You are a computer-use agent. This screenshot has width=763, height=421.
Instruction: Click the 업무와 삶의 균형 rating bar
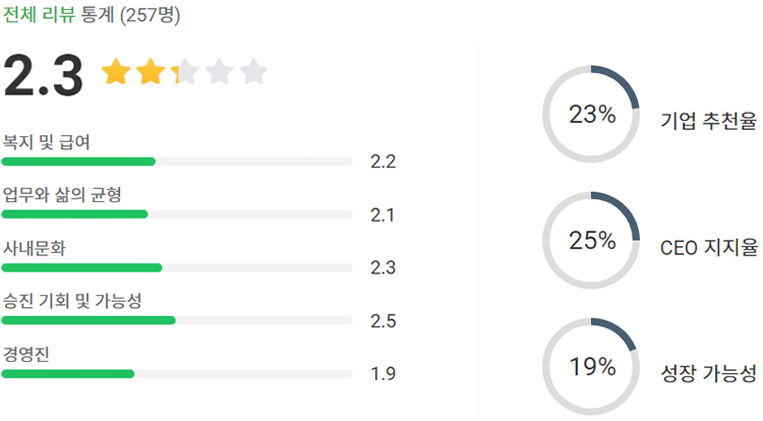[177, 214]
